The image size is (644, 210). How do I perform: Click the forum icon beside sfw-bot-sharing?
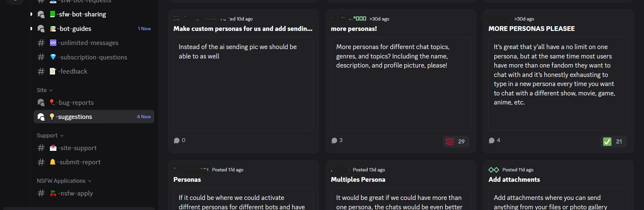pos(41,14)
